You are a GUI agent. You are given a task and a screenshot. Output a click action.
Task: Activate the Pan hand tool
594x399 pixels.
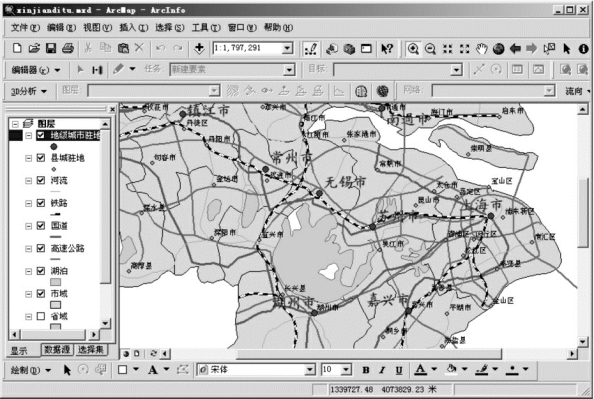[x=481, y=49]
